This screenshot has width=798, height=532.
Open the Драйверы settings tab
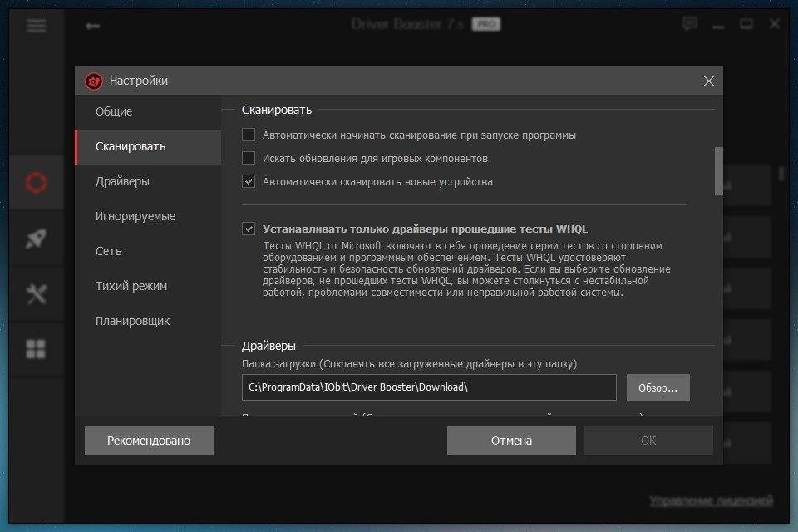tap(149, 181)
